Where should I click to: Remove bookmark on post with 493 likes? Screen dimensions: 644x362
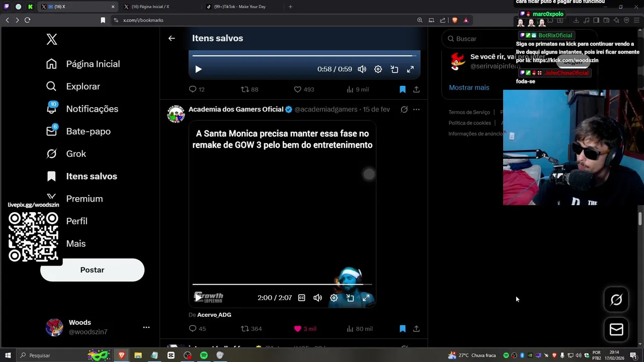403,89
